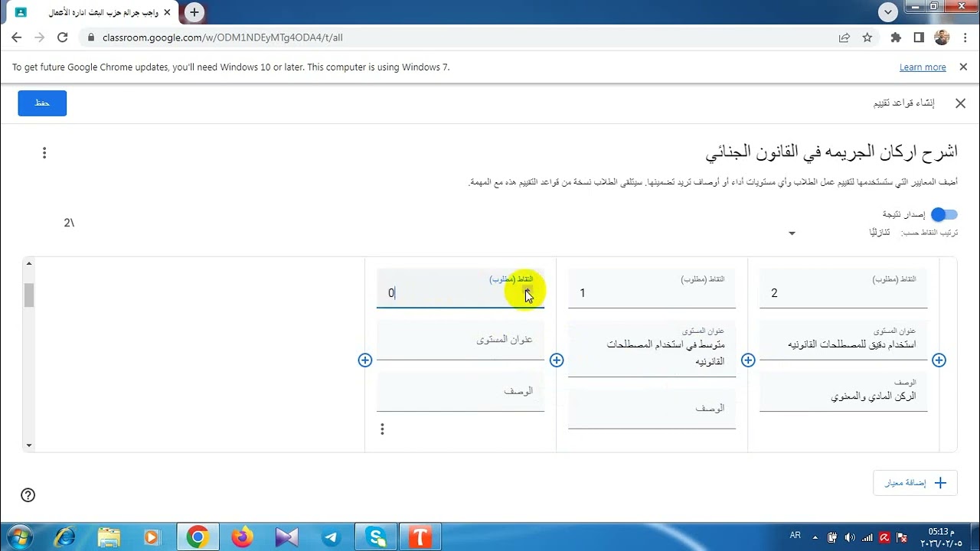The image size is (980, 551).
Task: Click the browser forward arrow
Action: 39,37
